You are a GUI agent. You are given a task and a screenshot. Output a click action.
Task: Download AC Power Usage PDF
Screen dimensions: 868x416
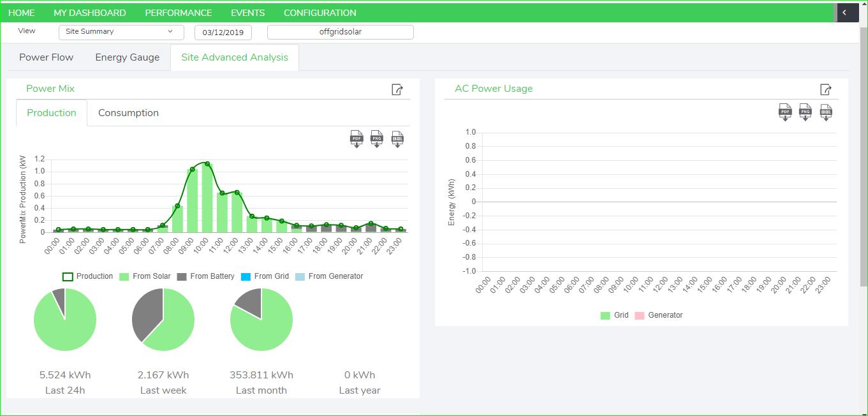click(x=785, y=112)
